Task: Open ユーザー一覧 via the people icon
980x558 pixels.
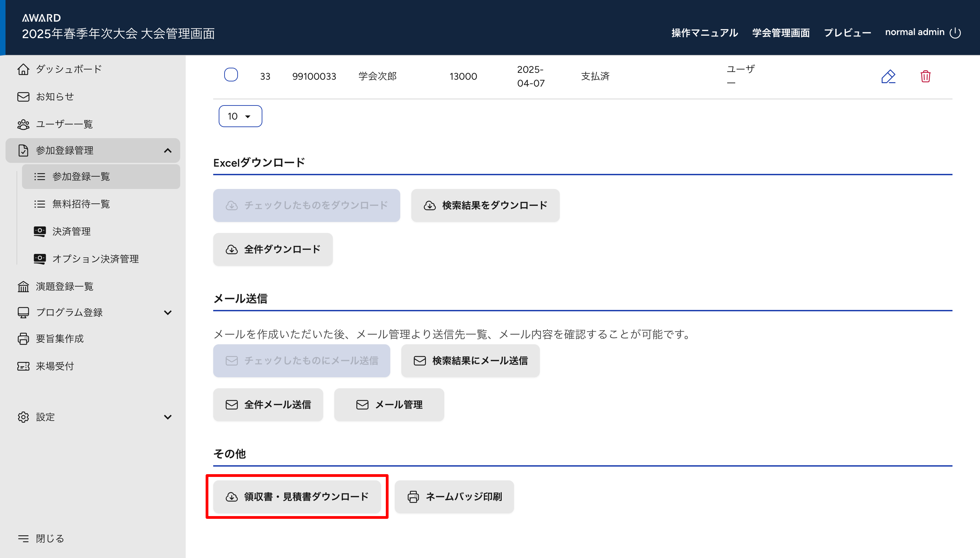Action: tap(23, 124)
